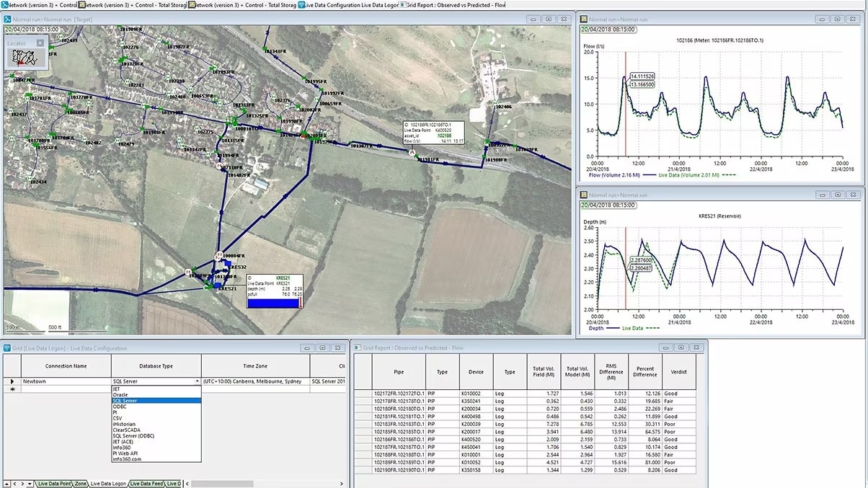Image resolution: width=868 pixels, height=488 pixels.
Task: Click the new-row asterisk in the connection grid
Action: tap(12, 389)
